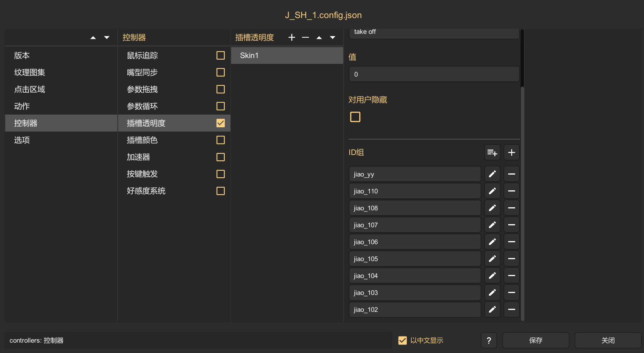The width and height of the screenshot is (644, 353).
Task: Enable the 按键触发 controller checkbox
Action: [x=221, y=174]
